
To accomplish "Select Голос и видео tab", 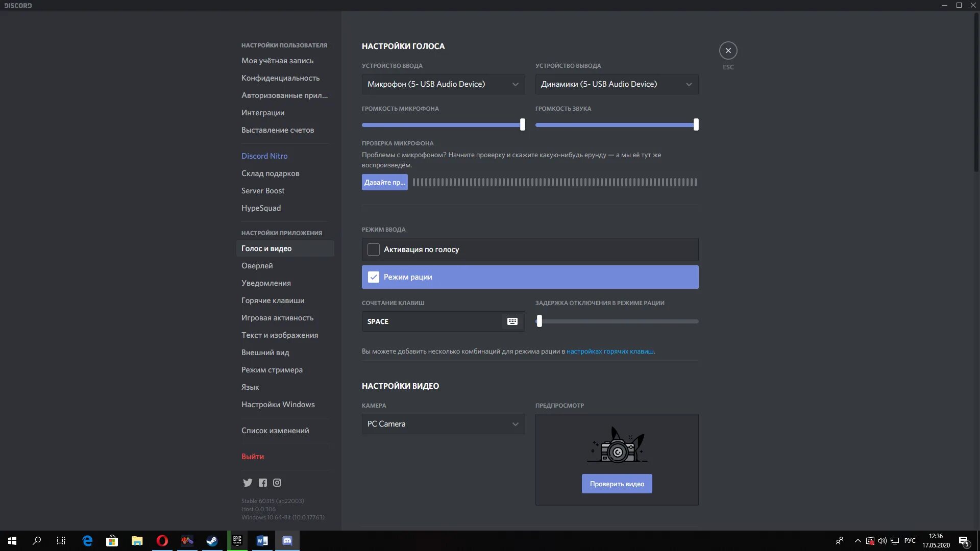I will pos(285,248).
